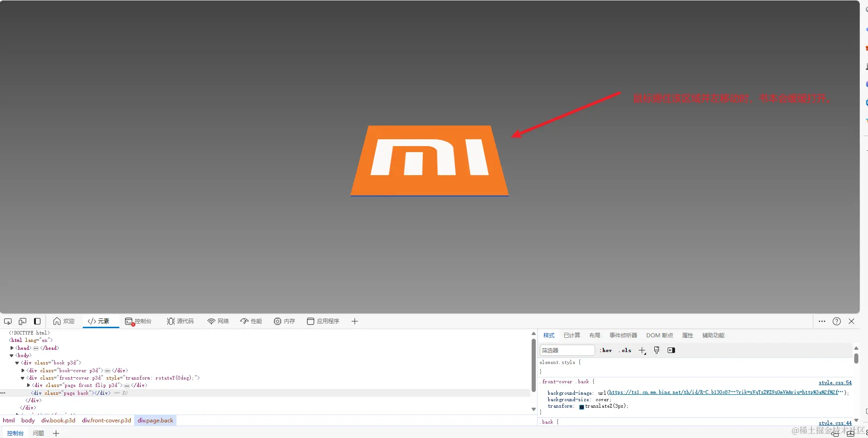The height and width of the screenshot is (438, 868).
Task: Collapse the body element node
Action: [x=12, y=355]
